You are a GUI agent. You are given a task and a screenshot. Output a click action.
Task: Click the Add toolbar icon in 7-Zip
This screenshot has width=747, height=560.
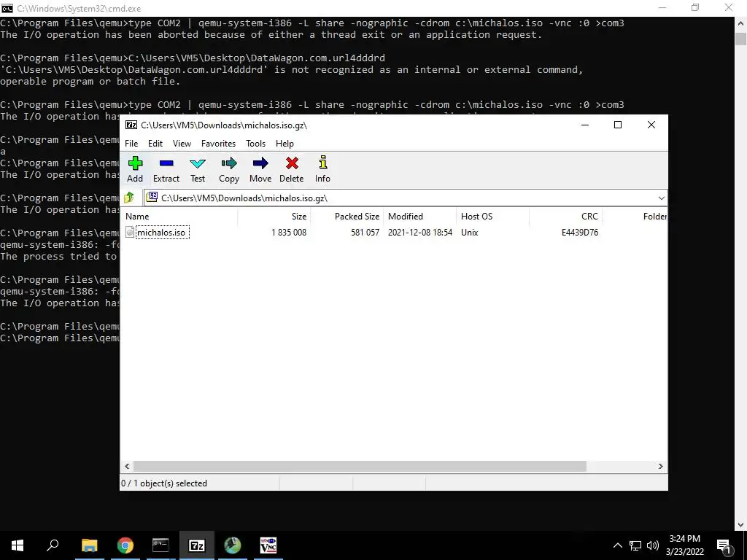(135, 169)
